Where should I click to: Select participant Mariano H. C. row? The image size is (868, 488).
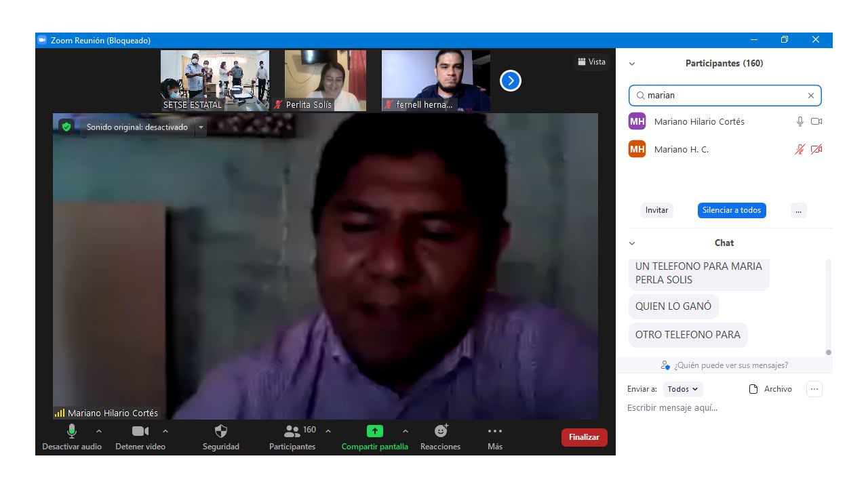pos(724,149)
